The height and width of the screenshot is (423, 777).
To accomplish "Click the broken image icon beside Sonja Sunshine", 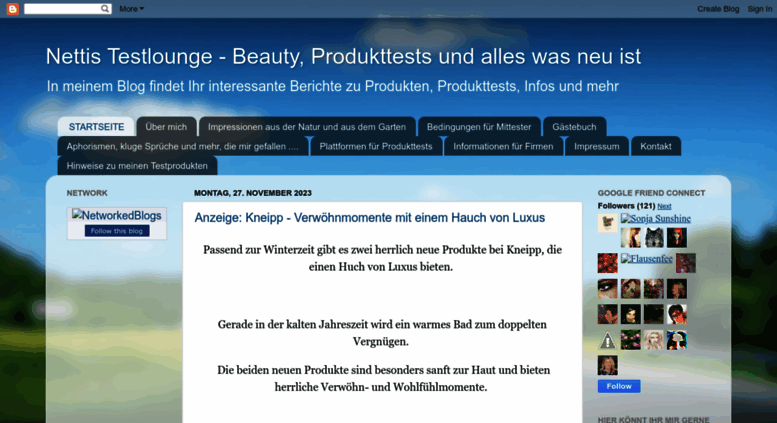I will 625,218.
